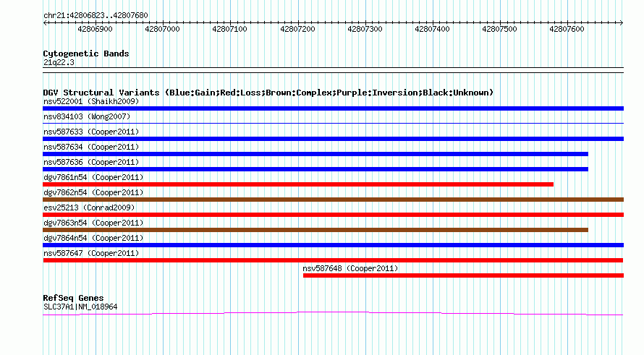
Task: Select the blue bar under nsv587633
Action: (333, 139)
